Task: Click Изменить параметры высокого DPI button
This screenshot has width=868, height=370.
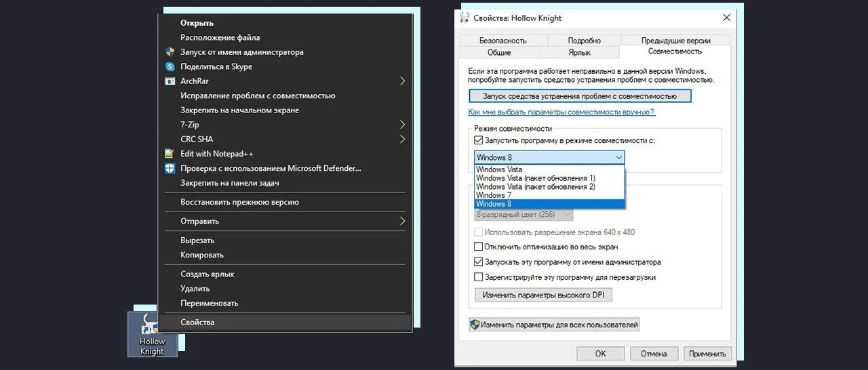Action: coord(543,295)
